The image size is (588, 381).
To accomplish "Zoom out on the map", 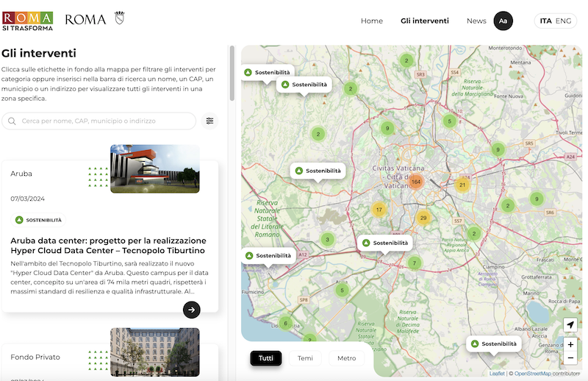I will (x=570, y=358).
